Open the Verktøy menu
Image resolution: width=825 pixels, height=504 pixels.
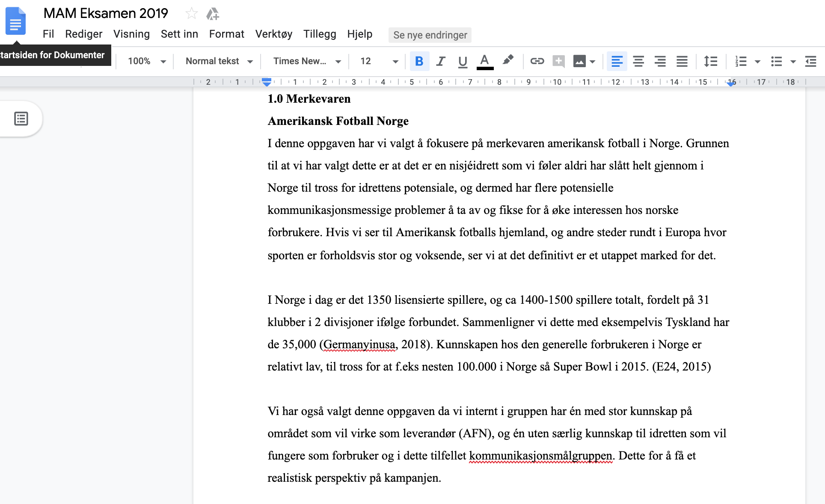pyautogui.click(x=274, y=34)
